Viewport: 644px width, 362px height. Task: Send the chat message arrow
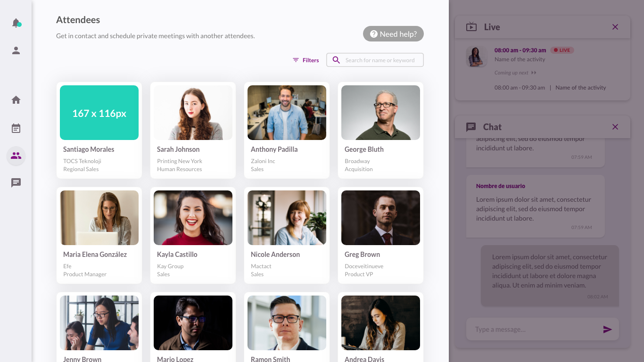[607, 329]
